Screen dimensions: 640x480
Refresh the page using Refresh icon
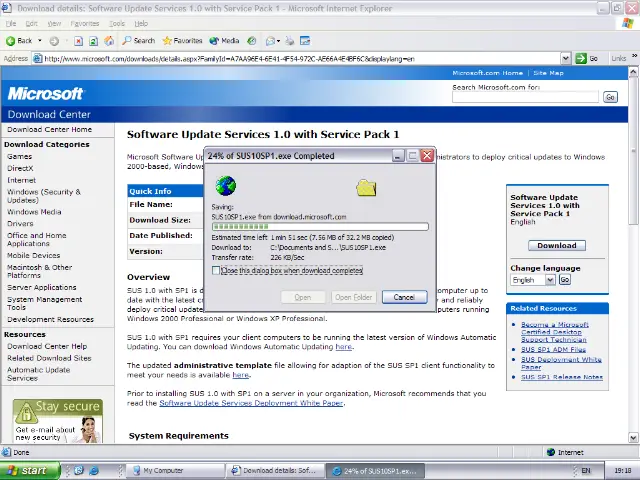[93, 41]
